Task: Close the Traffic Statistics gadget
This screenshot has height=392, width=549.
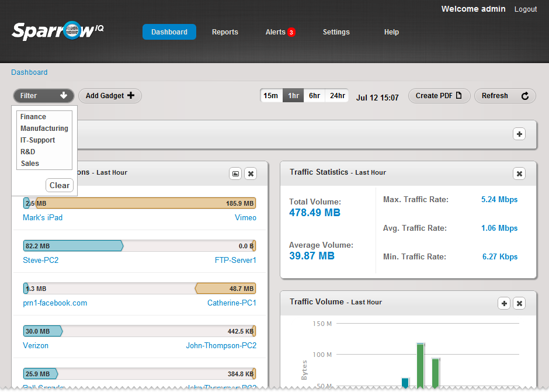Action: click(x=519, y=174)
